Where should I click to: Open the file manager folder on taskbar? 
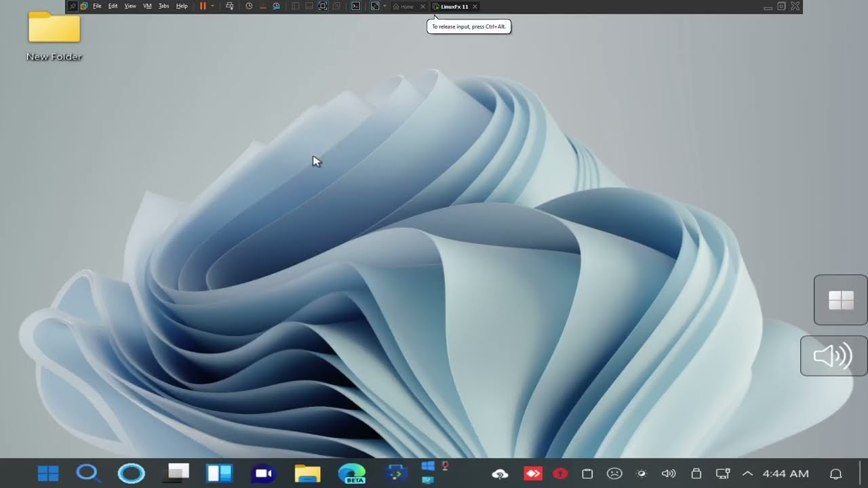307,473
